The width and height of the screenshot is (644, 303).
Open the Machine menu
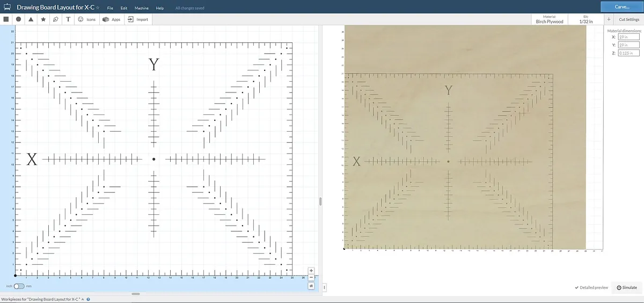[142, 9]
